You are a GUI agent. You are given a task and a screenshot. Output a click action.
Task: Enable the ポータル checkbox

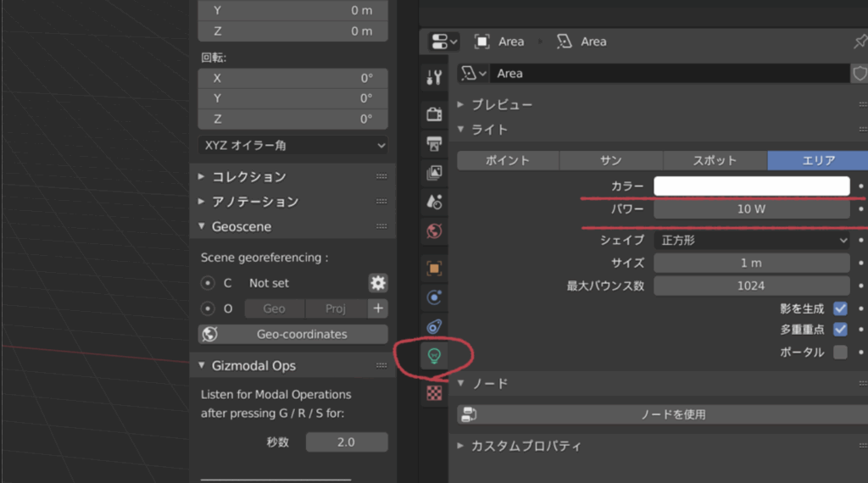[840, 352]
